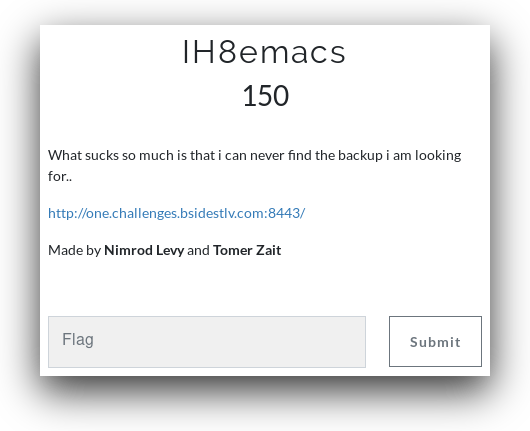
Task: Click the word Submit inside the button
Action: [x=435, y=342]
